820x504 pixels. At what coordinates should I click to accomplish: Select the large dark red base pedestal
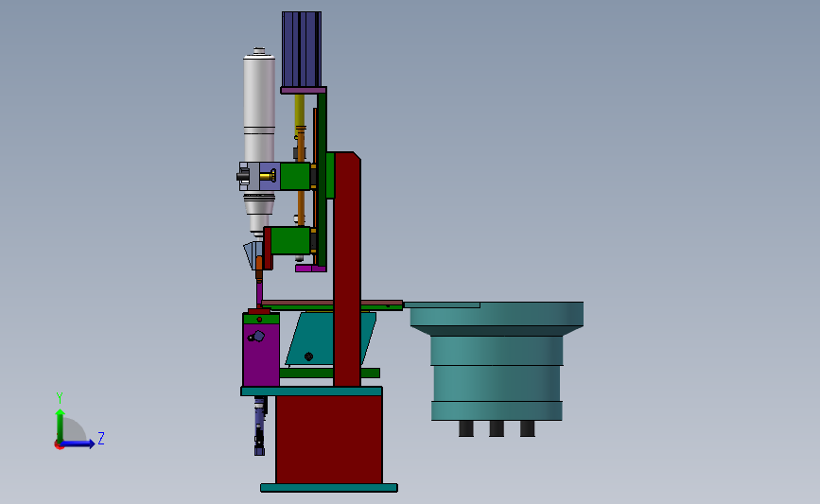[x=329, y=439]
